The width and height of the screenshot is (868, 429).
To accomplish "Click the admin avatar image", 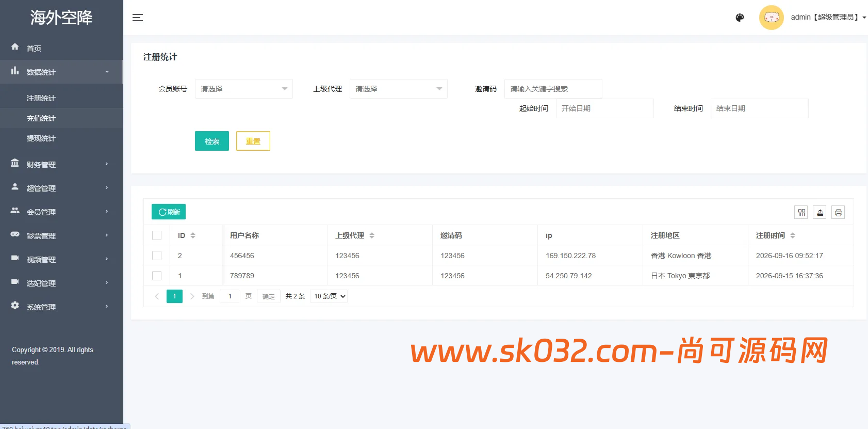I will [771, 18].
